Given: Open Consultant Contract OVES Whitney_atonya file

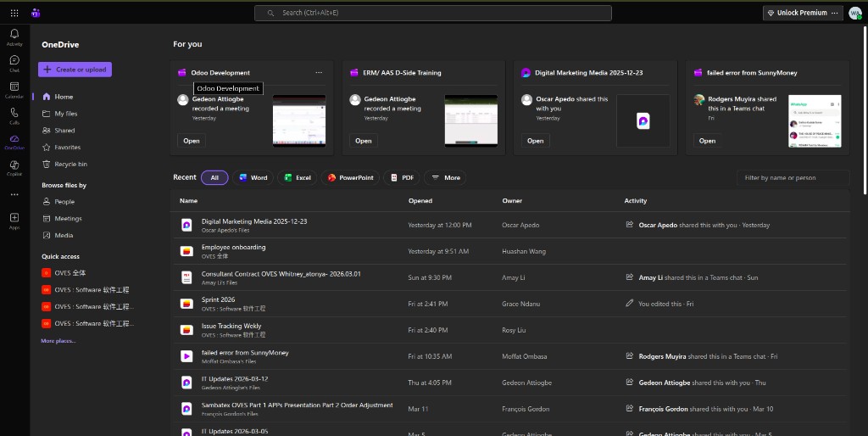Looking at the screenshot, I should (281, 274).
